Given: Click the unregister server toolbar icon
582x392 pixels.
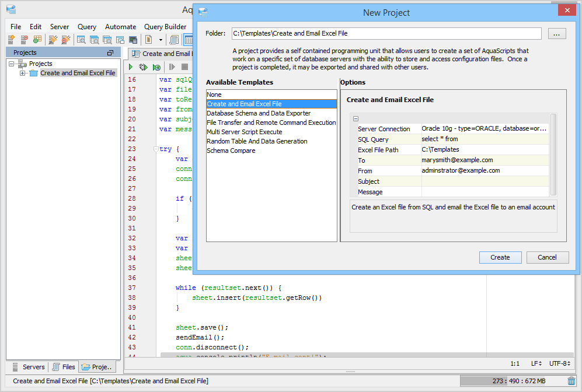Looking at the screenshot, I should click(24, 40).
